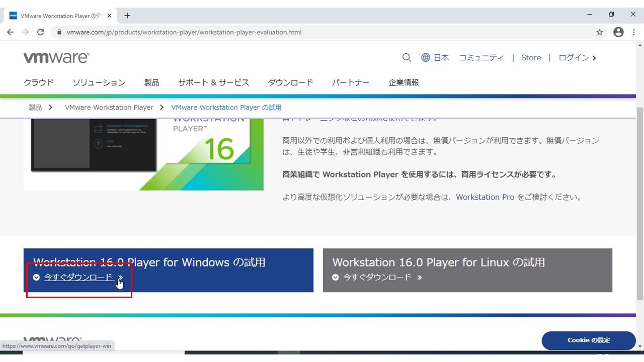Screen dimensions: 644x362
Task: Open the サポート & サービス menu
Action: [213, 82]
